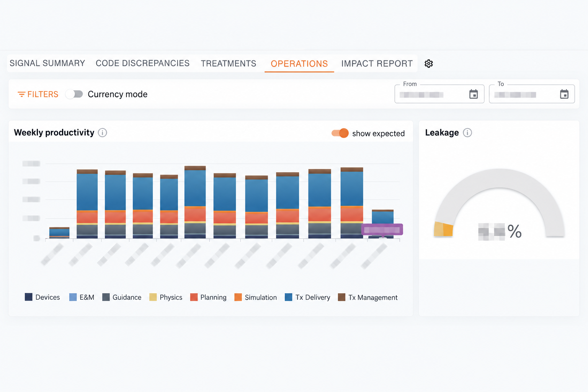Toggle Guidance legend swatch

point(106,297)
